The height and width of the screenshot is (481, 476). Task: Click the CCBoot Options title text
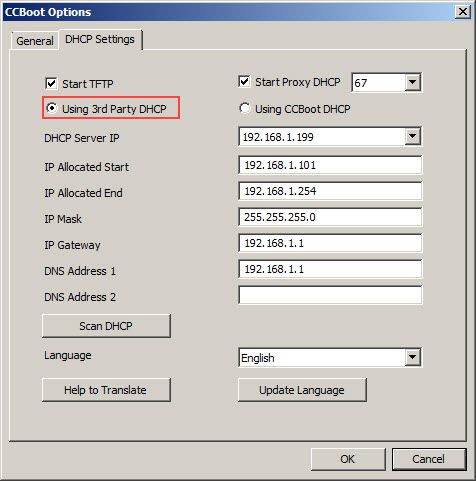click(48, 12)
